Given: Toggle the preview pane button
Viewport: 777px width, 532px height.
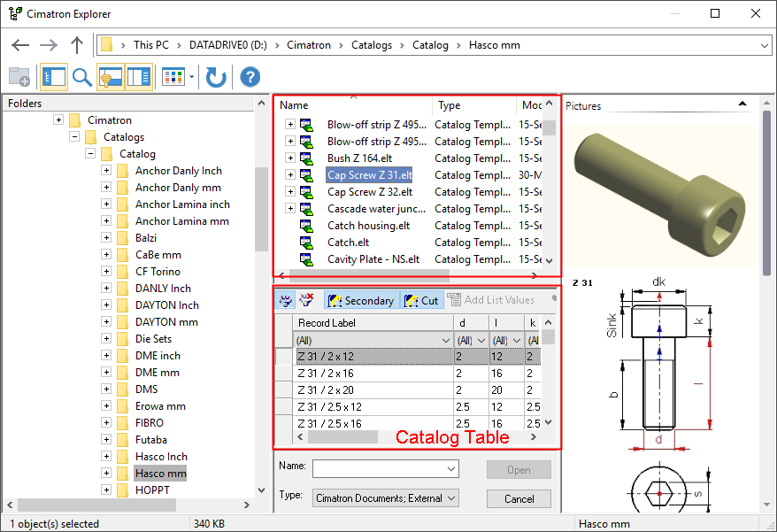Looking at the screenshot, I should pyautogui.click(x=139, y=77).
